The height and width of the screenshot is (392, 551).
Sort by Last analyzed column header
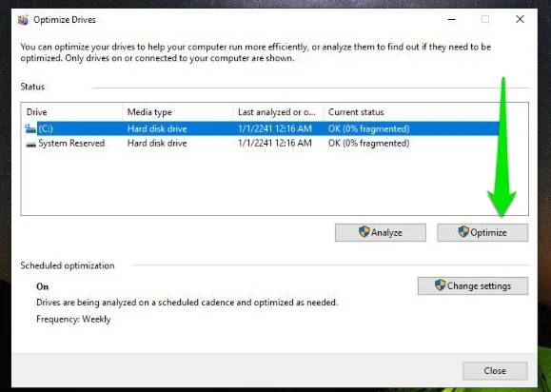pyautogui.click(x=278, y=112)
